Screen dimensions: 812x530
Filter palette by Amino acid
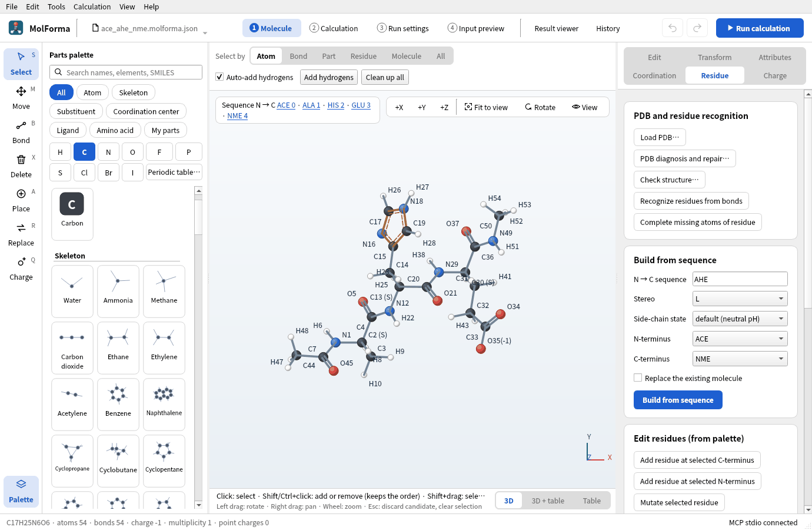[115, 130]
